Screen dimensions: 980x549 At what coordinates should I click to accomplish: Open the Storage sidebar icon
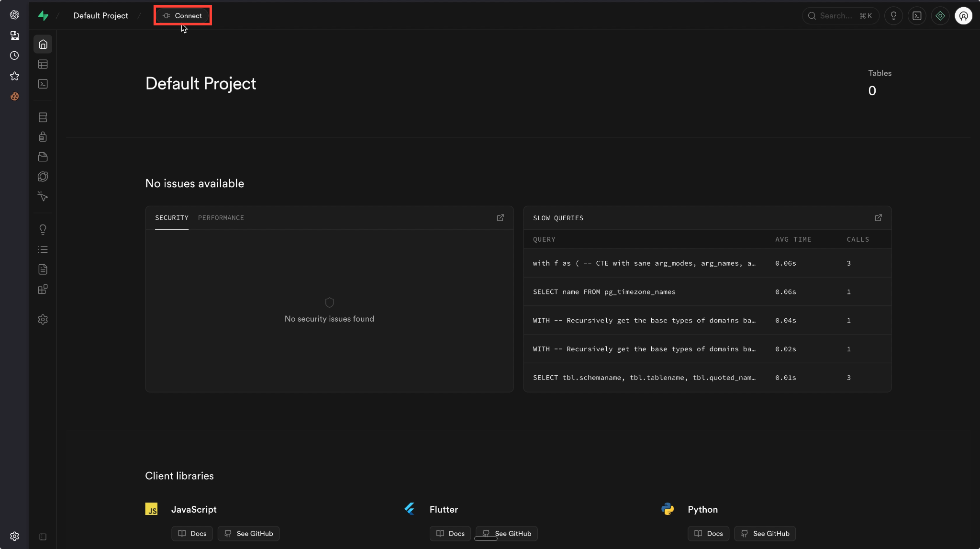(x=43, y=157)
